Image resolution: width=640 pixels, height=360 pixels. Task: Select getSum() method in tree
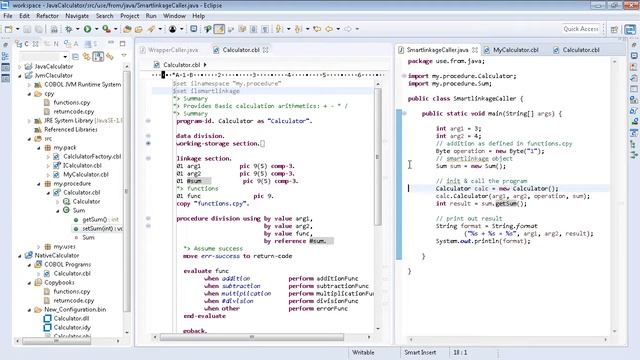click(100, 220)
